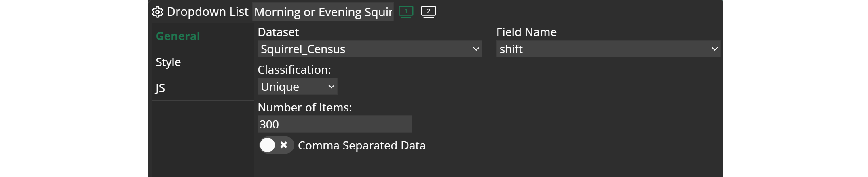Switch to the General tab
Image resolution: width=868 pixels, height=177 pixels.
[x=178, y=36]
